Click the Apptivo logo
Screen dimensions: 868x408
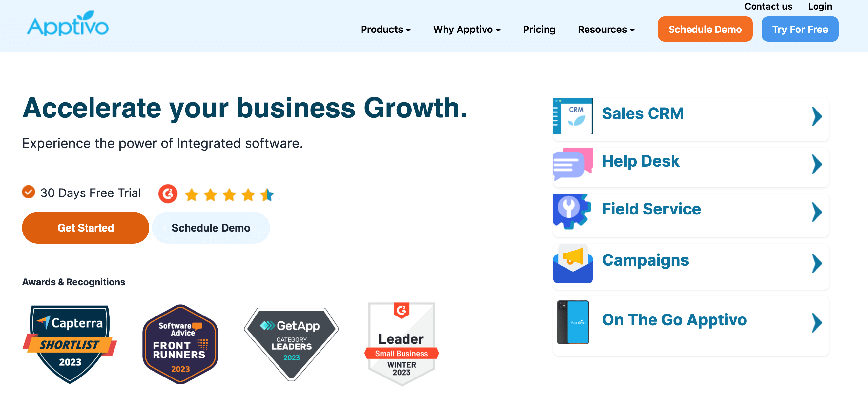(68, 24)
